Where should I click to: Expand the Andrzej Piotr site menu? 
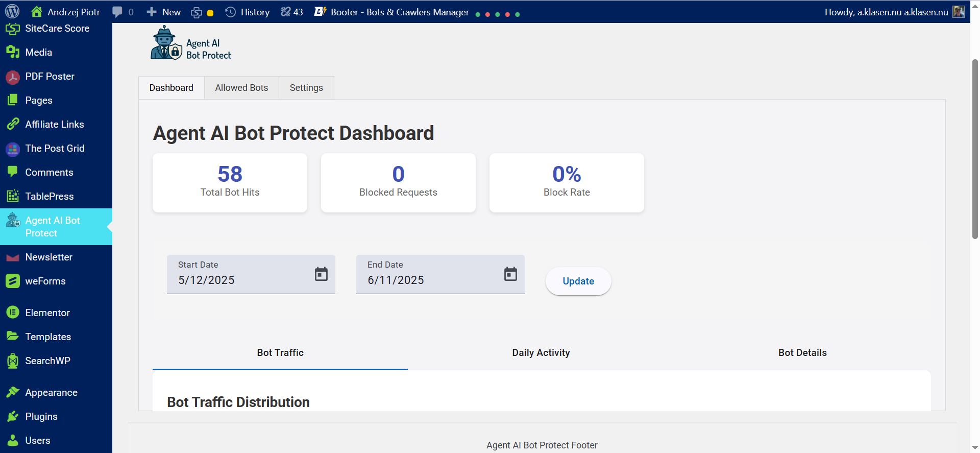pyautogui.click(x=65, y=12)
